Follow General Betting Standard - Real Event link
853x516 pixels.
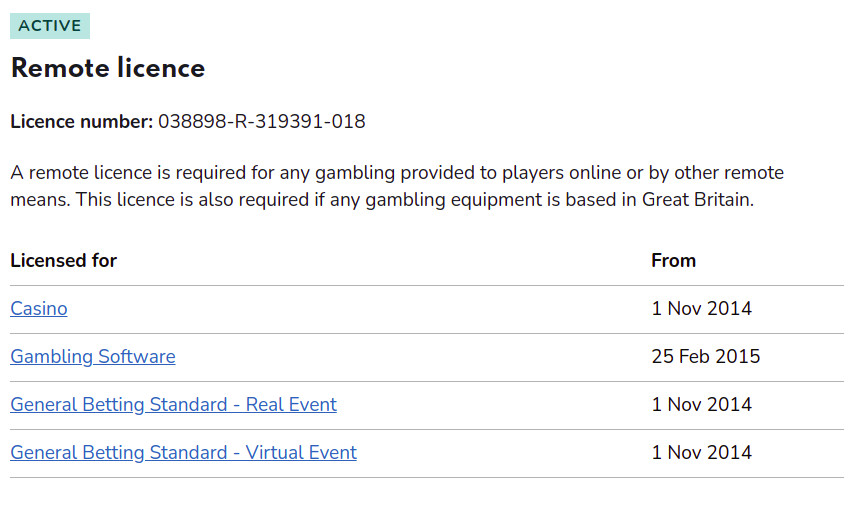174,404
